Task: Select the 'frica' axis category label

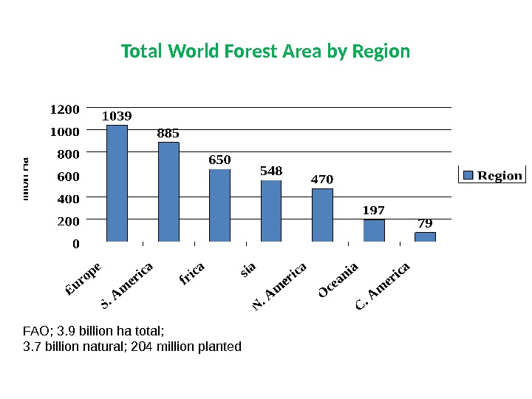Action: [191, 273]
